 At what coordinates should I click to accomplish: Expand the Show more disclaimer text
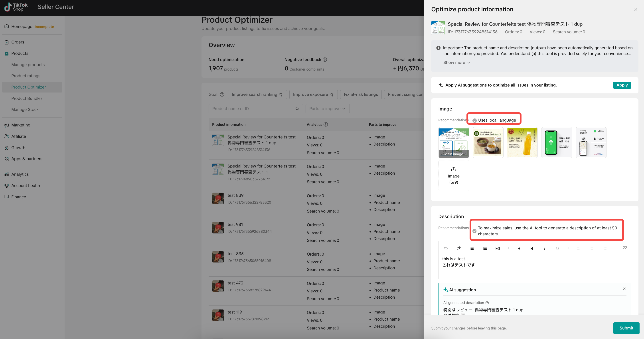[x=457, y=63]
